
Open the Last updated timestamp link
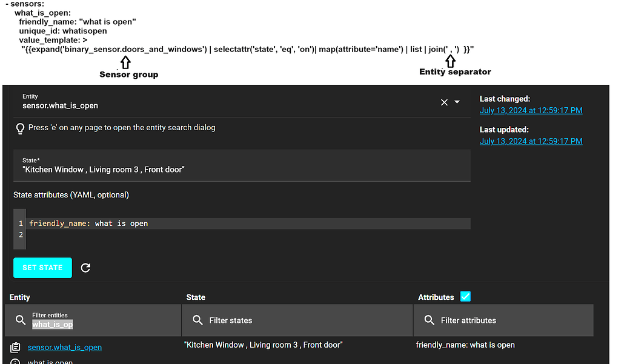[531, 141]
